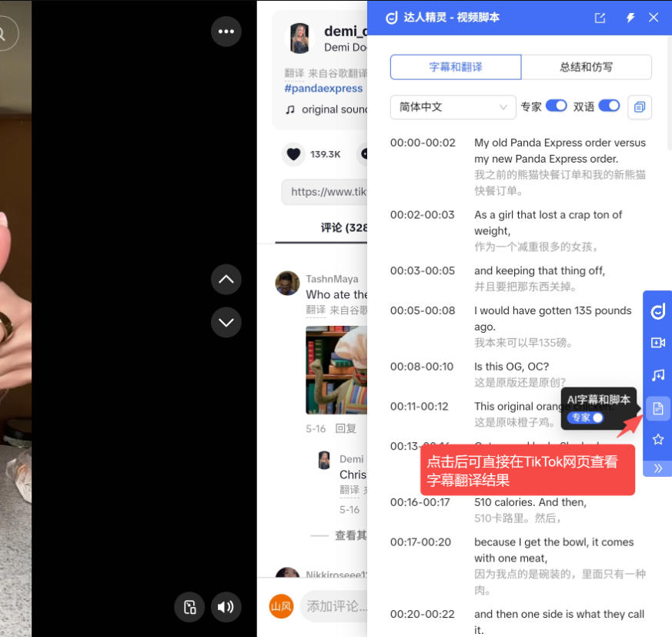Click the video URL field starting https://www.tik
The width and height of the screenshot is (672, 637).
pyautogui.click(x=324, y=192)
